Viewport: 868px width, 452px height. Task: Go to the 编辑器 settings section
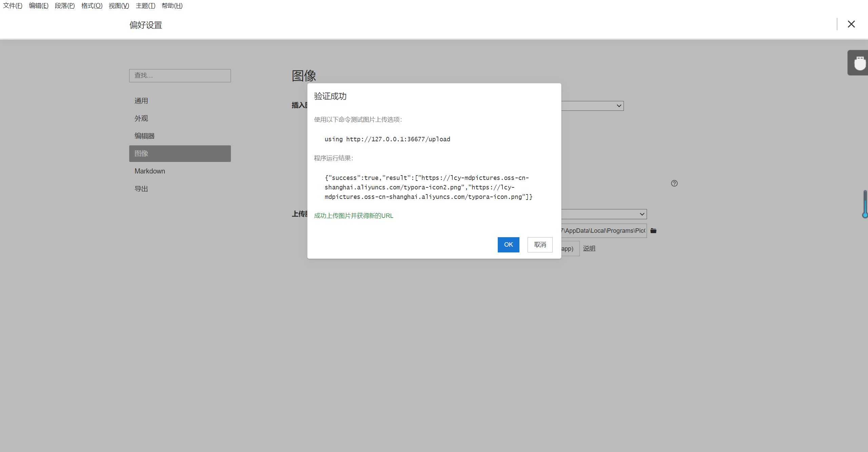point(144,136)
